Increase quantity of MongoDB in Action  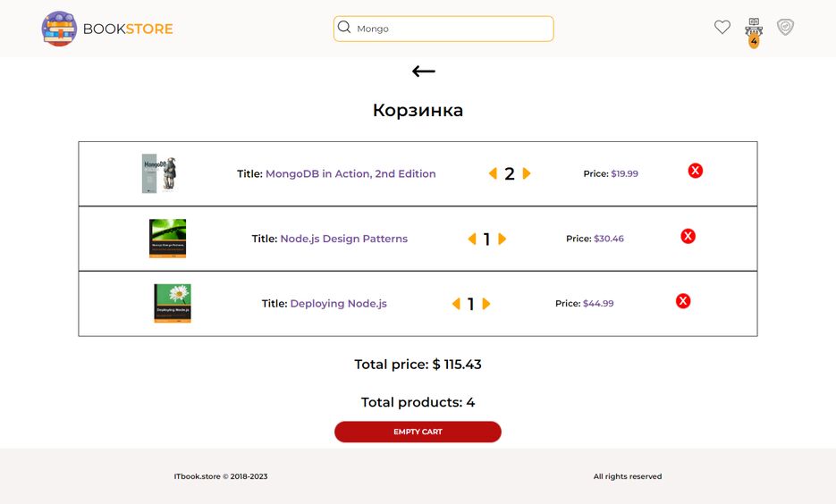click(527, 173)
